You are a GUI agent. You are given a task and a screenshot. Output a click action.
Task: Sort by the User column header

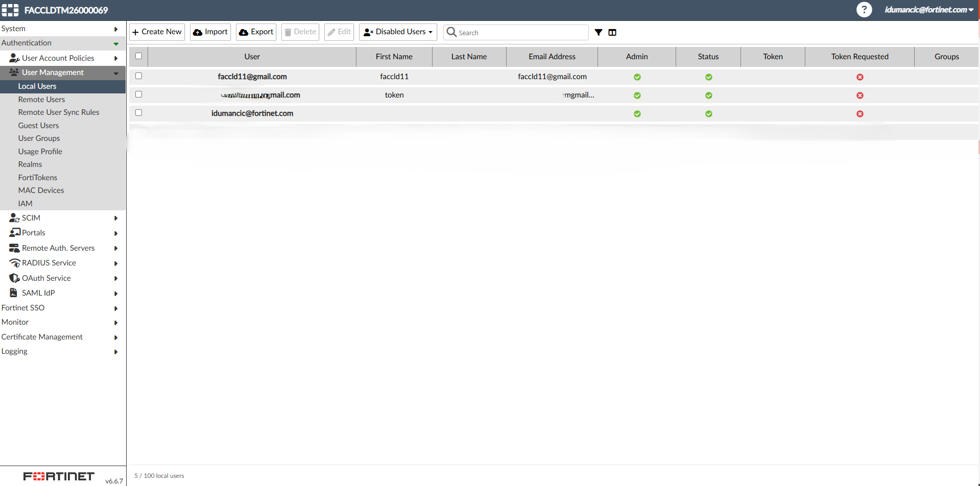click(x=252, y=57)
